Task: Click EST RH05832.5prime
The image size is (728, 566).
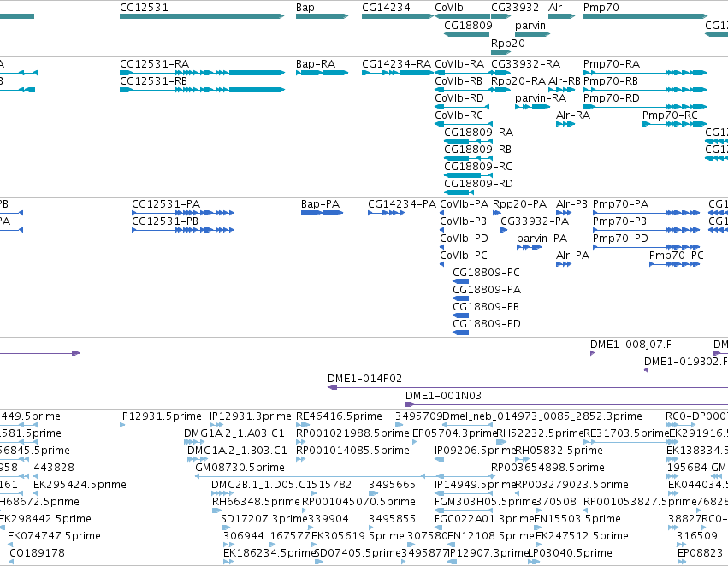Action: (559, 451)
